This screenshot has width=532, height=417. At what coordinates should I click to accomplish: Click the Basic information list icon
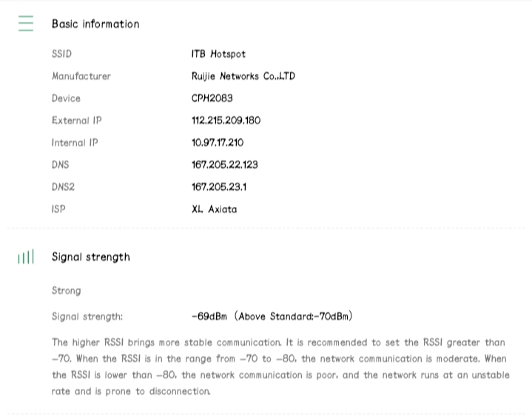(26, 24)
